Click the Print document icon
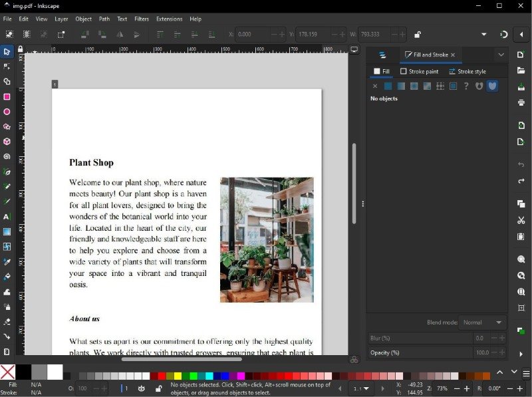 (521, 102)
